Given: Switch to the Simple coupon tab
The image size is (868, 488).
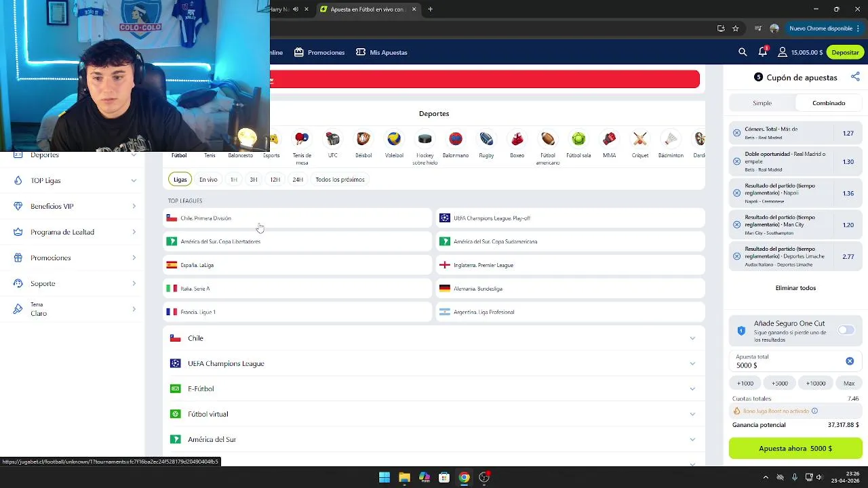Looking at the screenshot, I should click(x=762, y=103).
